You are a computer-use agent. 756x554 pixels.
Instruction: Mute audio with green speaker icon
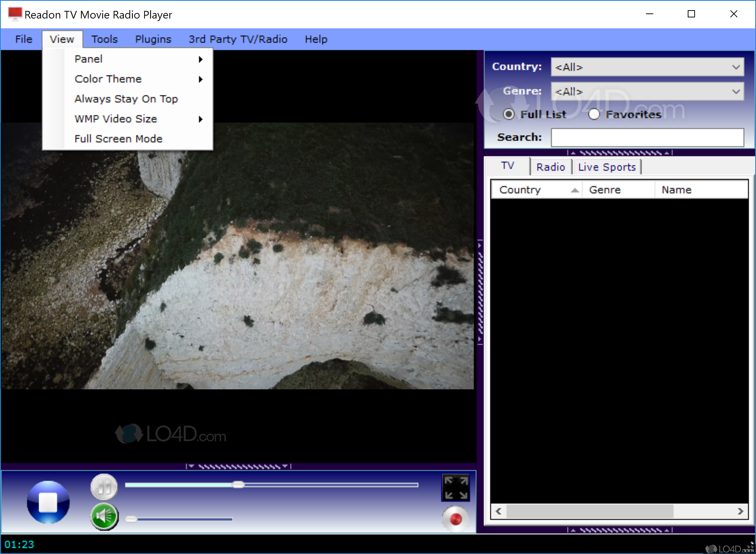coord(104,516)
